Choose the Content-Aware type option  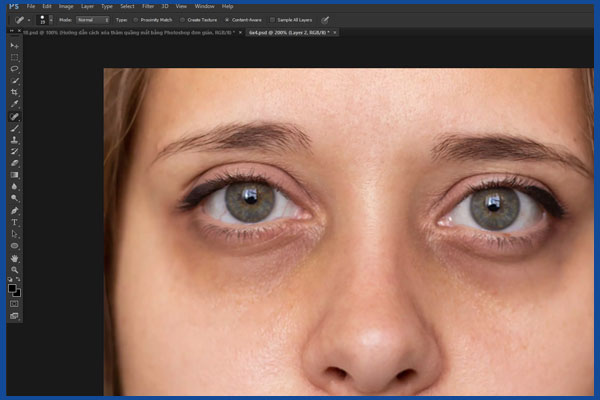227,19
